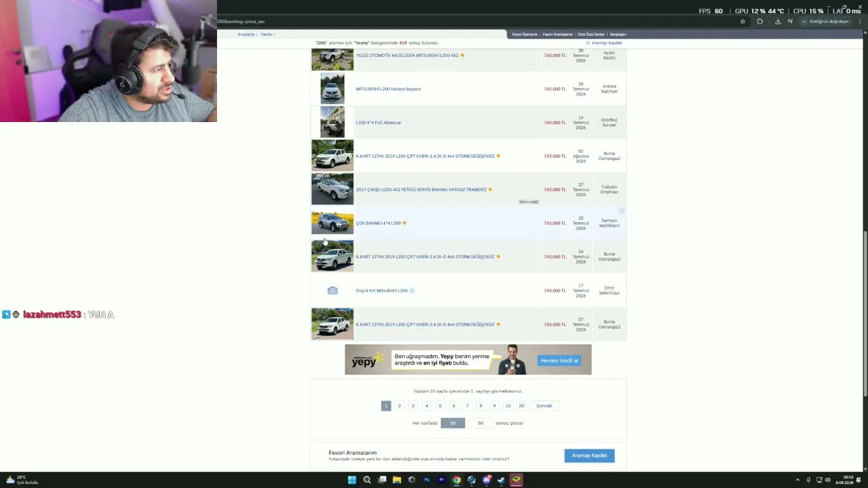The height and width of the screenshot is (488, 868).
Task: Go to Vasıta in the breadcrumb
Action: pos(266,35)
